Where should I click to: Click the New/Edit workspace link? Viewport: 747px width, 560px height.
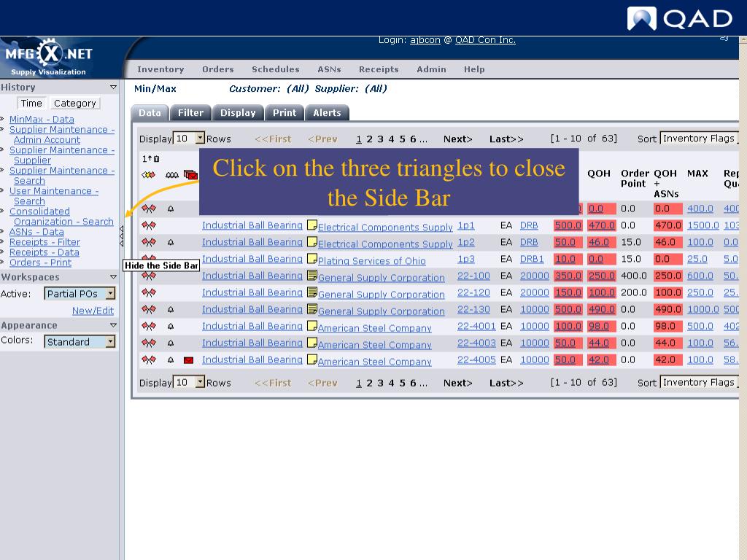[93, 311]
